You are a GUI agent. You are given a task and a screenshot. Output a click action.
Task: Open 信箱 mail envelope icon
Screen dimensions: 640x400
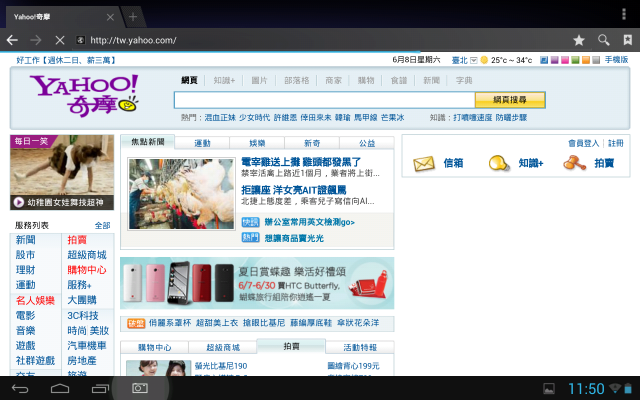pyautogui.click(x=424, y=163)
